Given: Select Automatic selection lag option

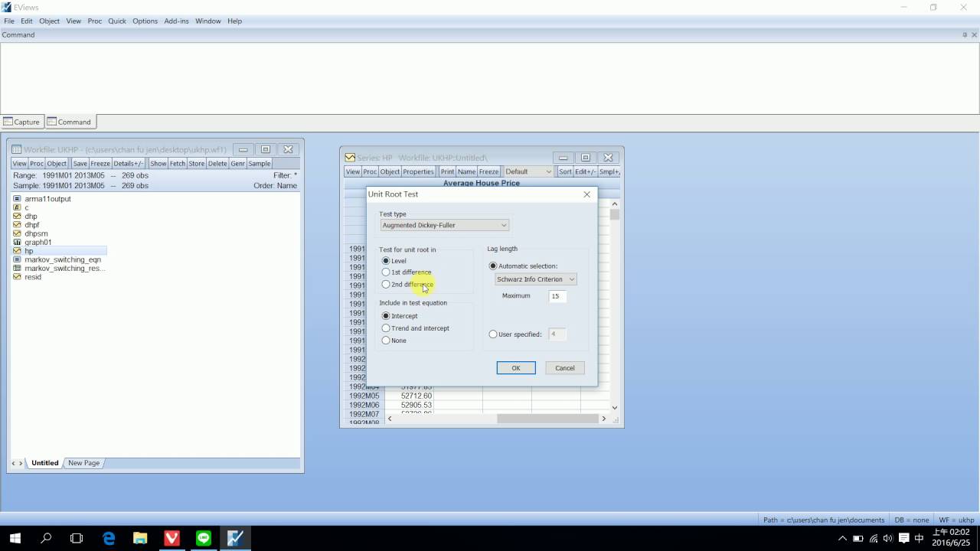Looking at the screenshot, I should (x=493, y=266).
